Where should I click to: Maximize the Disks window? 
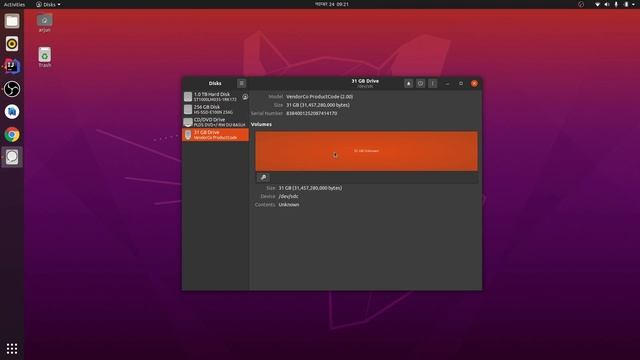(x=461, y=83)
